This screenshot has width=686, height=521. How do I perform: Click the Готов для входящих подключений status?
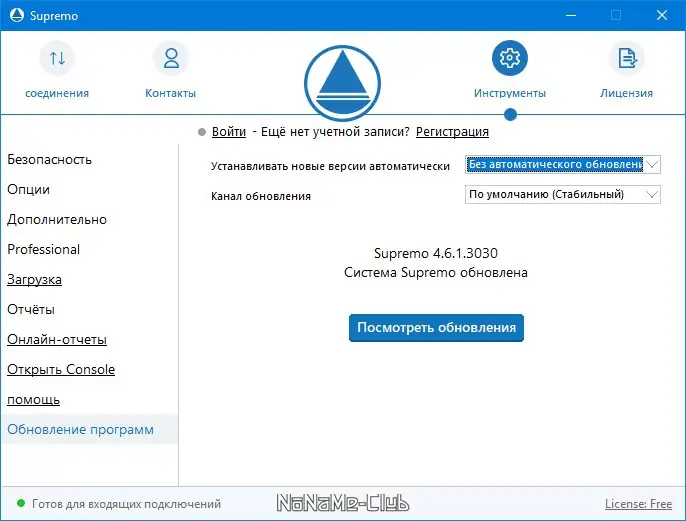click(126, 504)
